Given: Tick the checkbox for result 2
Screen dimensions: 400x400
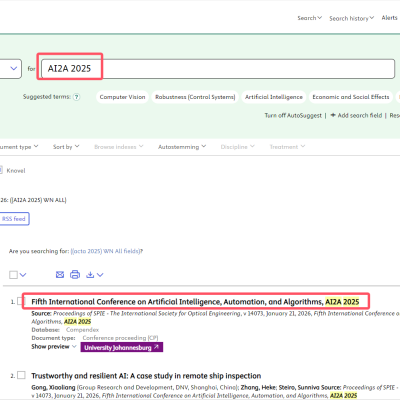Looking at the screenshot, I should pyautogui.click(x=21, y=375).
